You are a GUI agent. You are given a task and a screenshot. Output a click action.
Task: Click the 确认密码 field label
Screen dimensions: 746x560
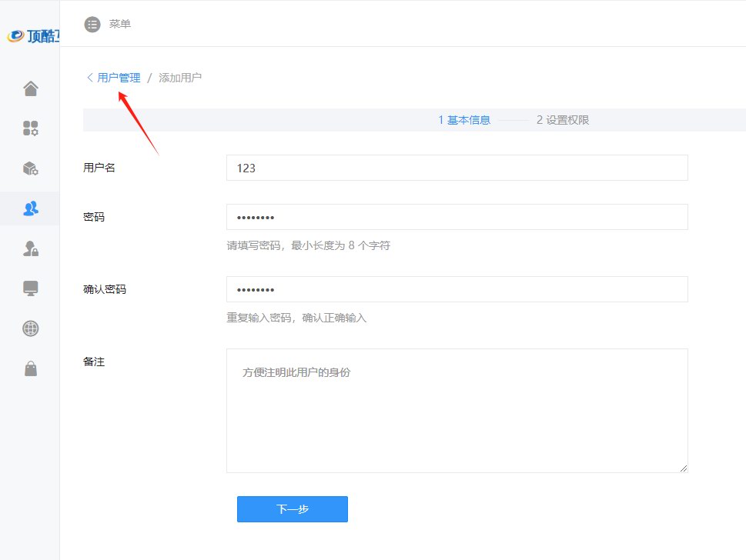(x=105, y=289)
